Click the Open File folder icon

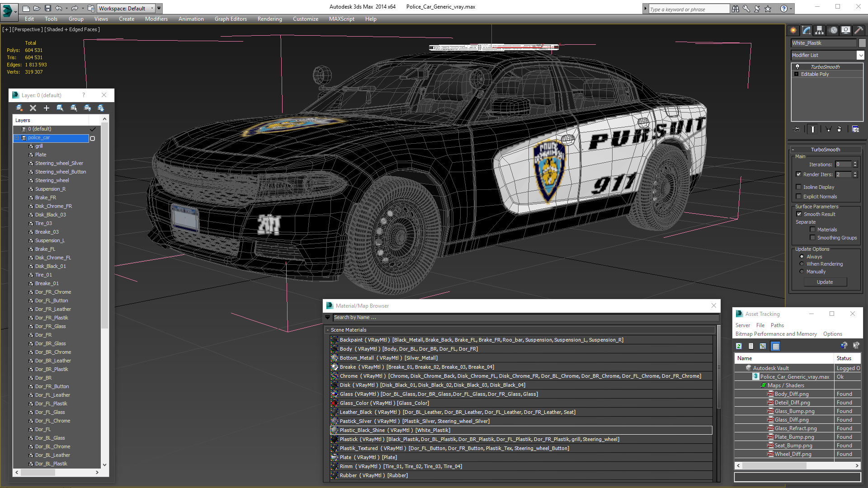point(37,8)
